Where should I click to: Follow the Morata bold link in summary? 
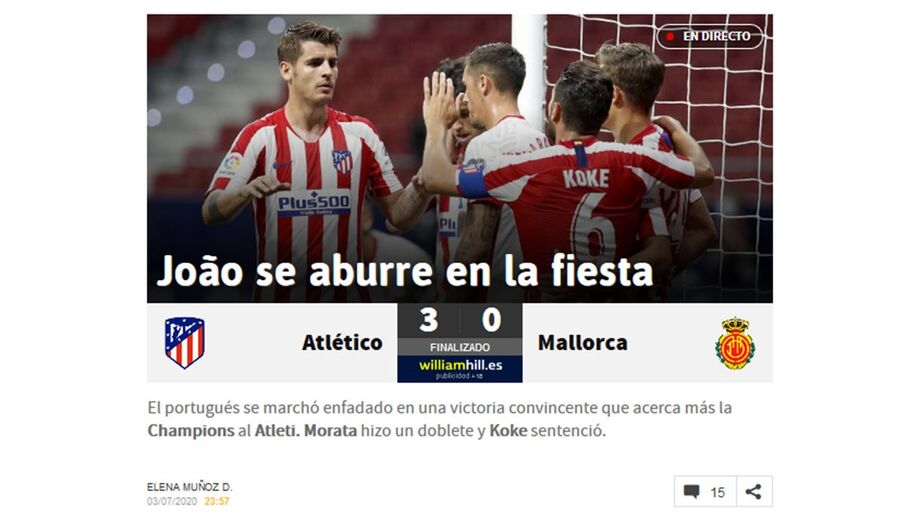[x=330, y=431]
